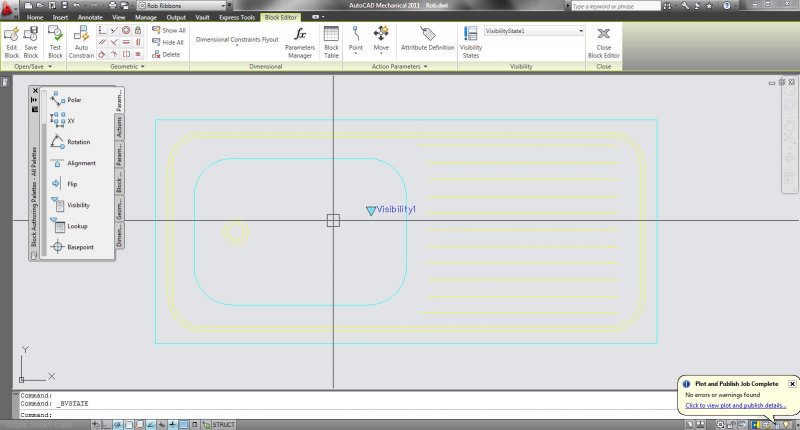Open the Actions tab in palette

120,127
